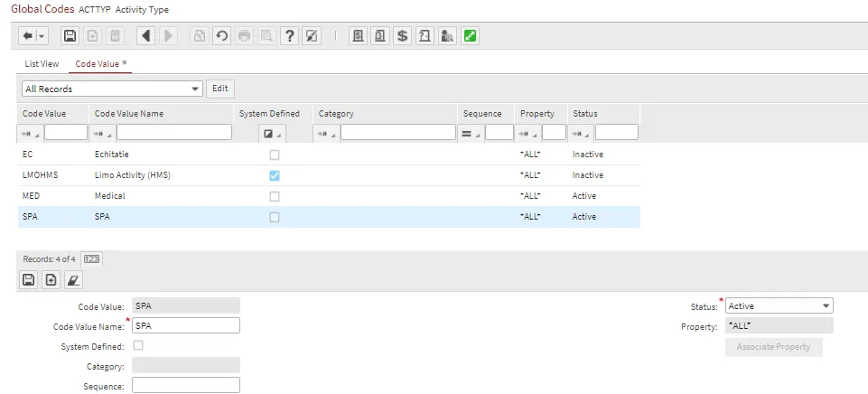Click the Edit button beside All Records
Image resolution: width=868 pixels, height=394 pixels.
pyautogui.click(x=220, y=89)
